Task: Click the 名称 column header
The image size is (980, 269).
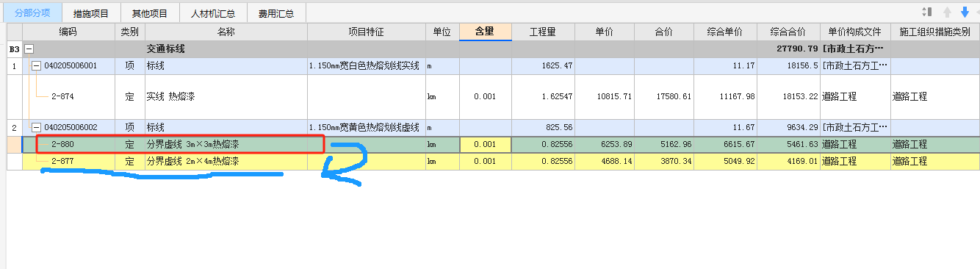Action: 226,32
